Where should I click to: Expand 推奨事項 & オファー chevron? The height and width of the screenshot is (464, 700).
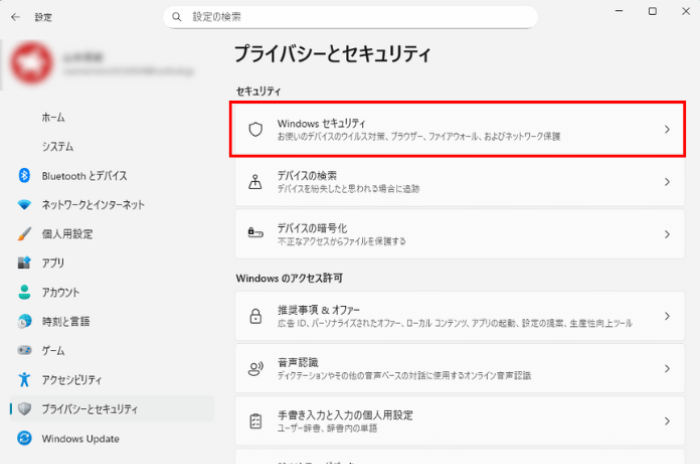[667, 316]
